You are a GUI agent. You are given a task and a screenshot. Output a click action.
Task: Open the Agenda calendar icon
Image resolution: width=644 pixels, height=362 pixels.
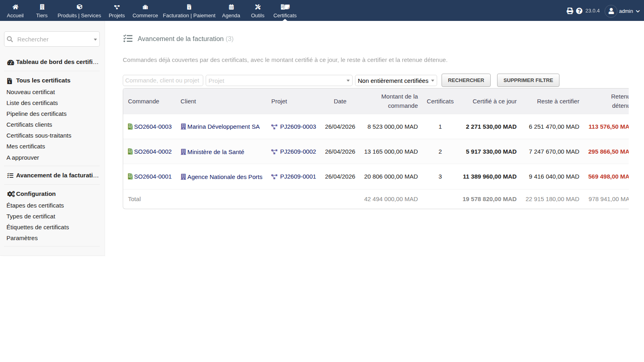pos(231,7)
